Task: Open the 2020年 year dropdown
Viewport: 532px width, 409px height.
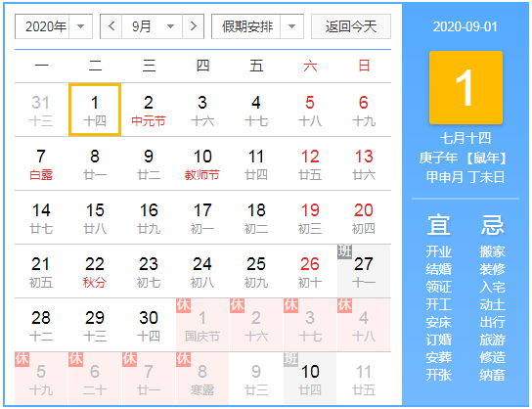Action: [x=54, y=26]
